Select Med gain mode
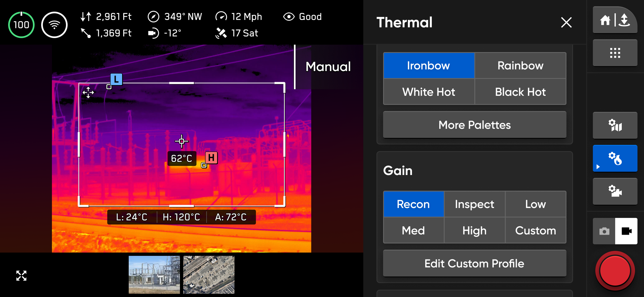Viewport: 644px width, 297px height. click(x=413, y=230)
